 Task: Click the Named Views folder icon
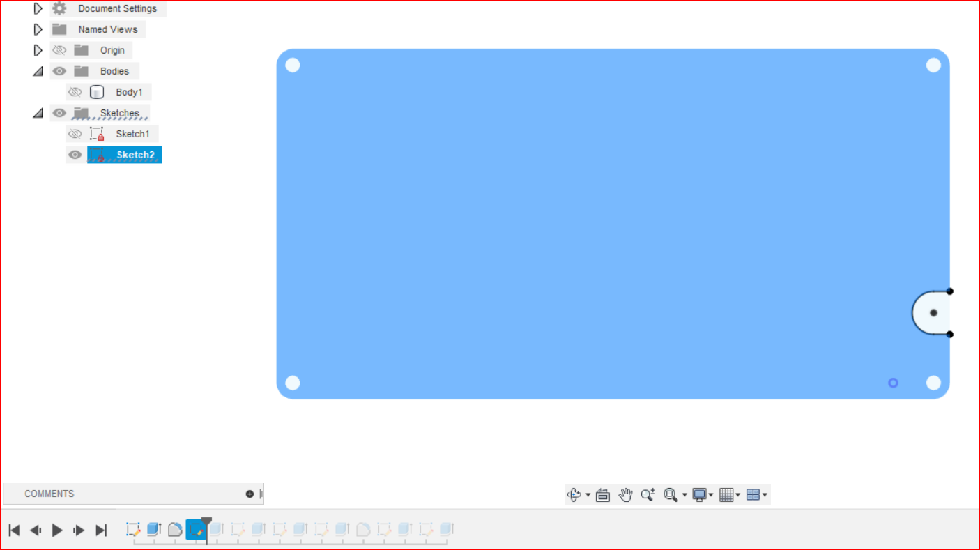click(60, 29)
